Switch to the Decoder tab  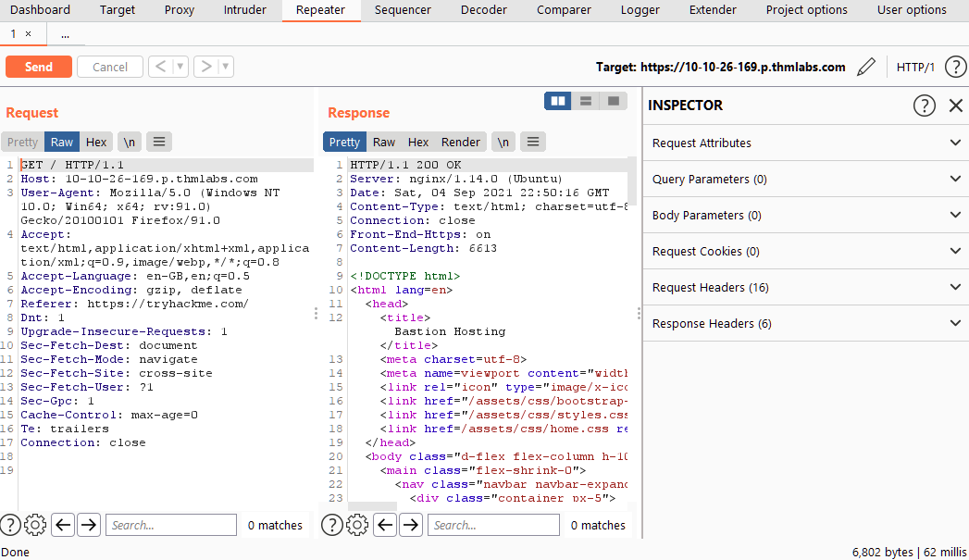(484, 10)
